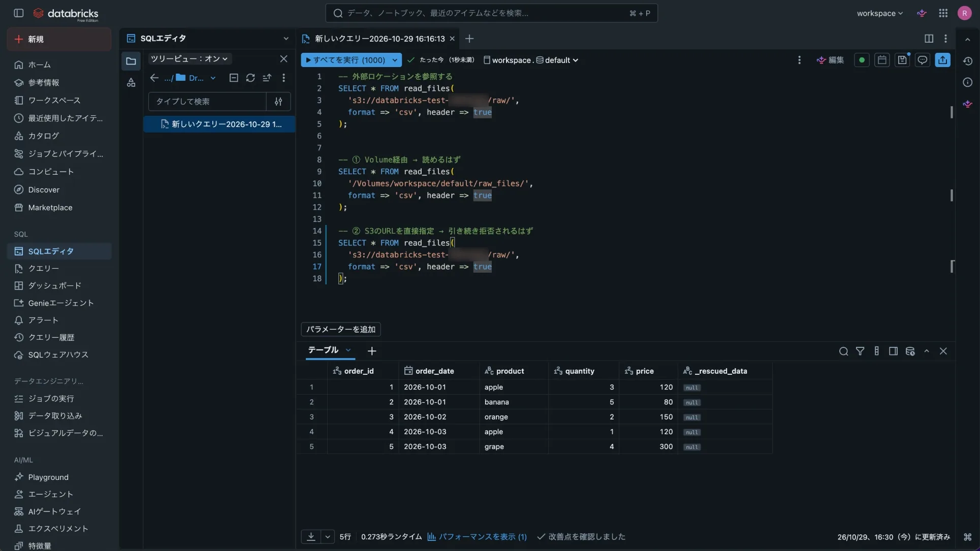The height and width of the screenshot is (551, 980).
Task: Toggle the split editor layout icon
Action: [x=929, y=39]
